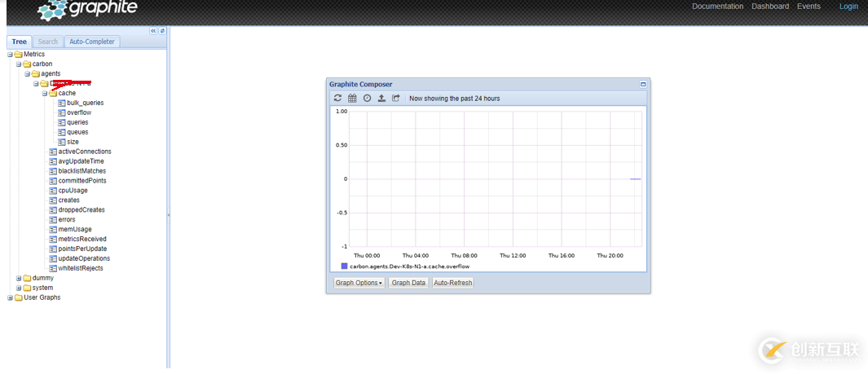The width and height of the screenshot is (868, 374).
Task: Open the Graph Options dropdown
Action: coord(359,283)
